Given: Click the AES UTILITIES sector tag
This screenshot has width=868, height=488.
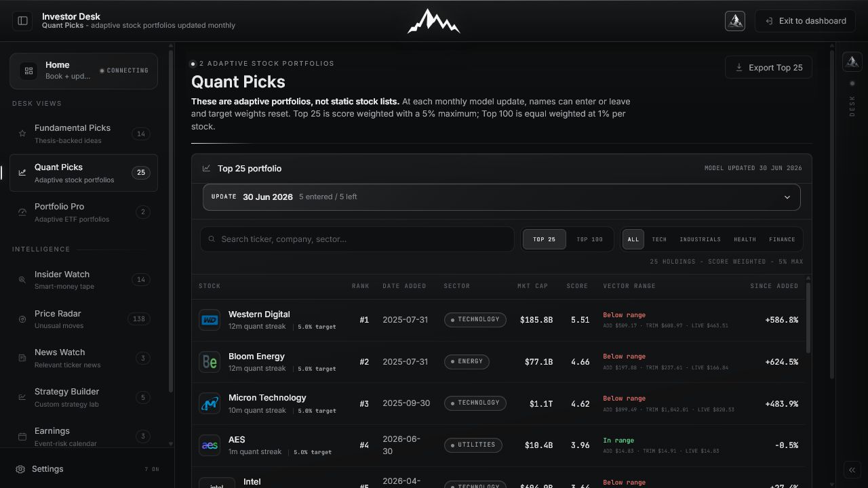Looking at the screenshot, I should click(473, 445).
